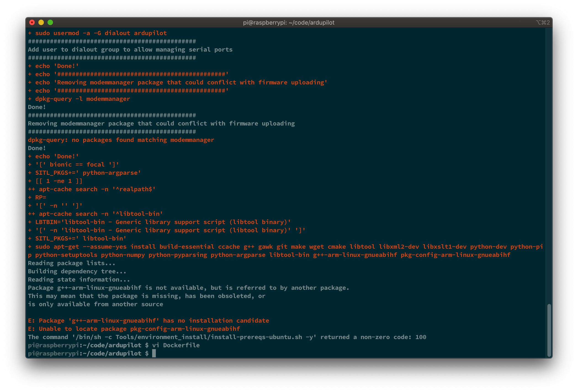Click the line "apt-cache search -n '^libtool-bin'"
This screenshot has height=392, width=578.
point(95,214)
